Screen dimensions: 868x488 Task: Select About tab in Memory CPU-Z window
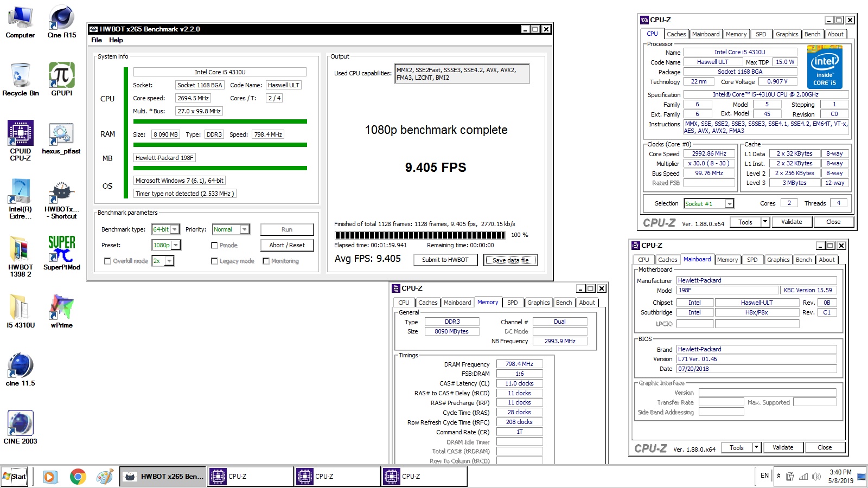587,303
